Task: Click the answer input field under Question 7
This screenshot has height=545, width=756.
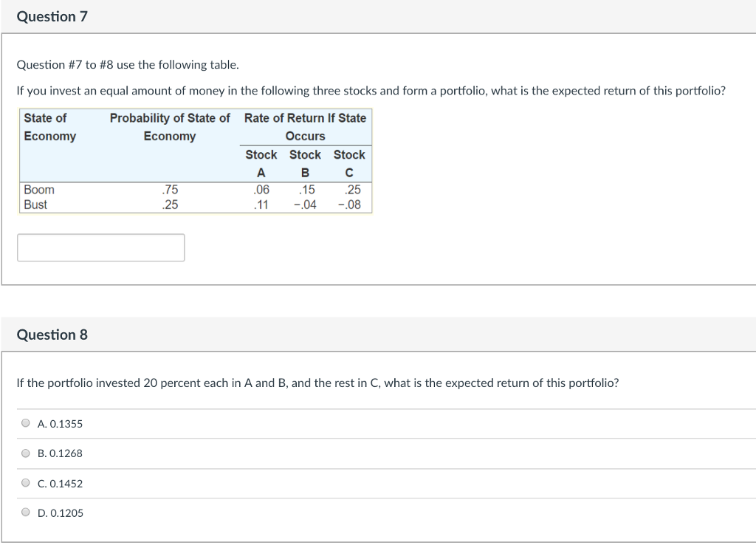Action: pyautogui.click(x=100, y=247)
